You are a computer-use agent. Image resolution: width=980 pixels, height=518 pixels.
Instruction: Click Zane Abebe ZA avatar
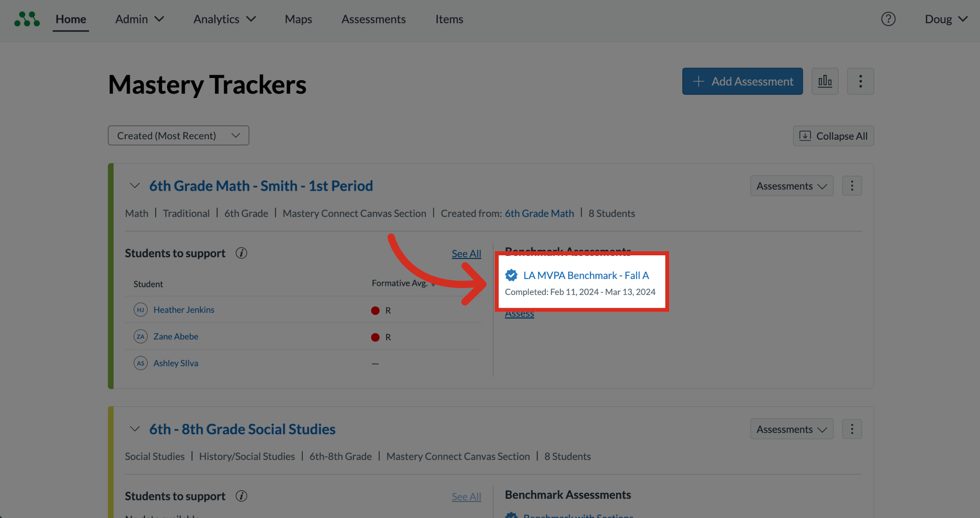(x=140, y=337)
